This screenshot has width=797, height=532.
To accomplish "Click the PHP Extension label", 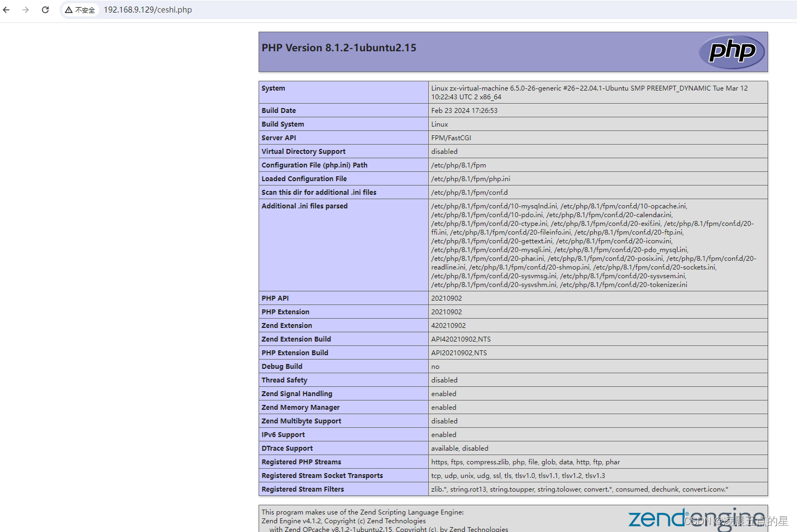I will coord(285,312).
